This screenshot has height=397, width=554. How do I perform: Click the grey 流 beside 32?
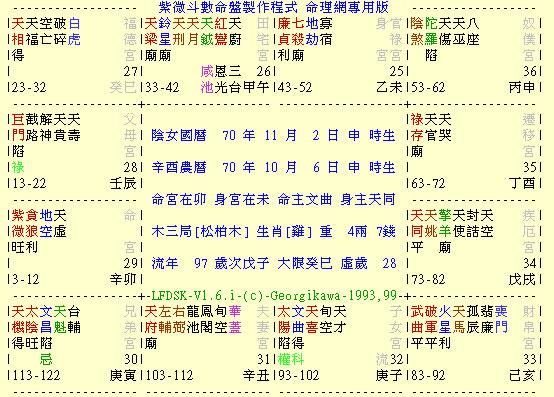tap(382, 359)
